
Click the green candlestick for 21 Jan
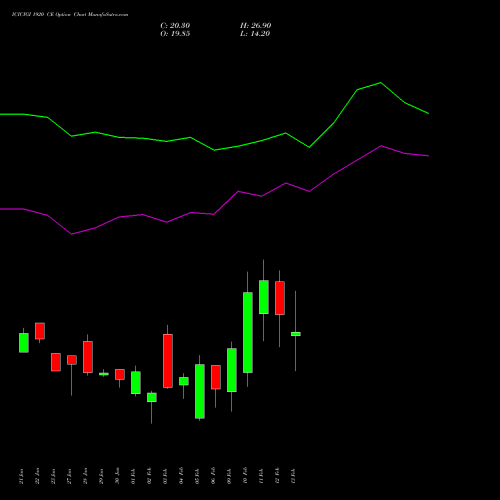pyautogui.click(x=24, y=343)
